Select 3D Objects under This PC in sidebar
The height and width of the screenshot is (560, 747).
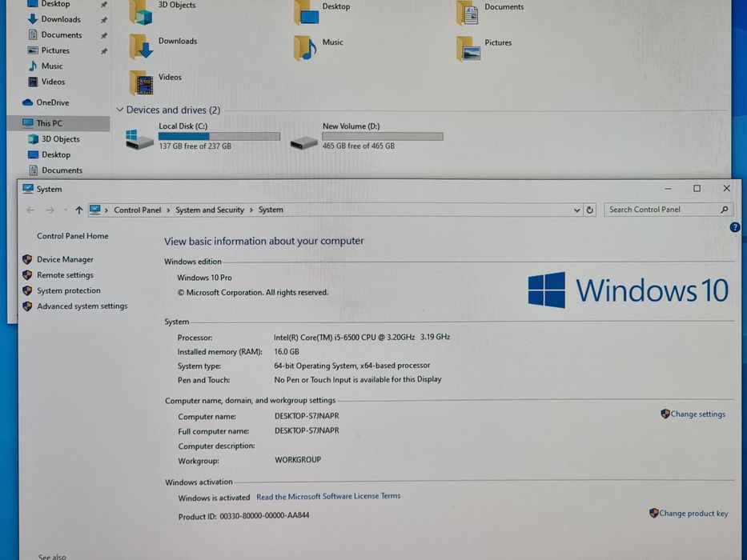coord(60,139)
